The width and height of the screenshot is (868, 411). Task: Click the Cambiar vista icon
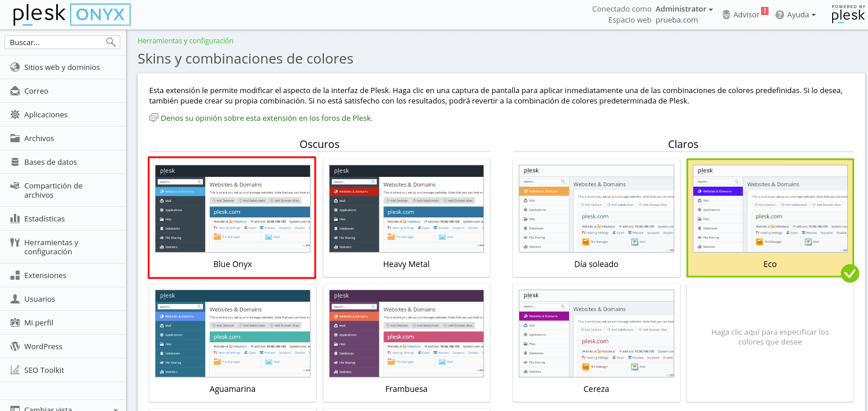(x=15, y=408)
